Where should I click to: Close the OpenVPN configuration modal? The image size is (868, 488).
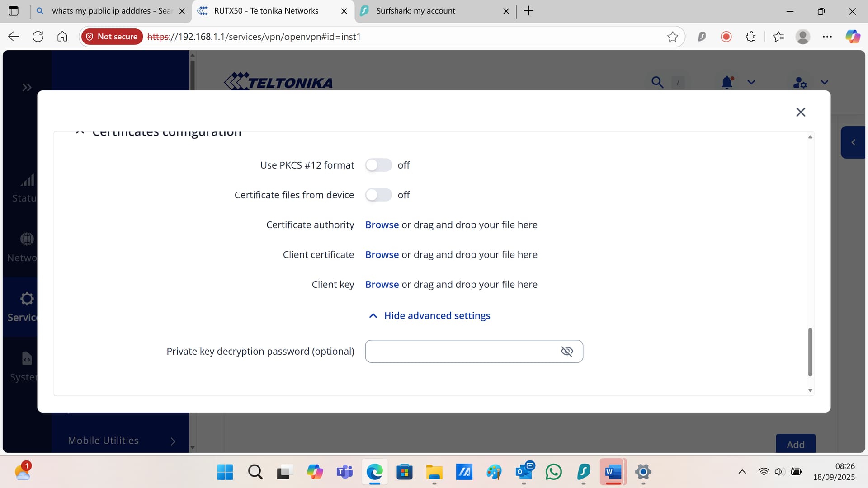pyautogui.click(x=801, y=112)
